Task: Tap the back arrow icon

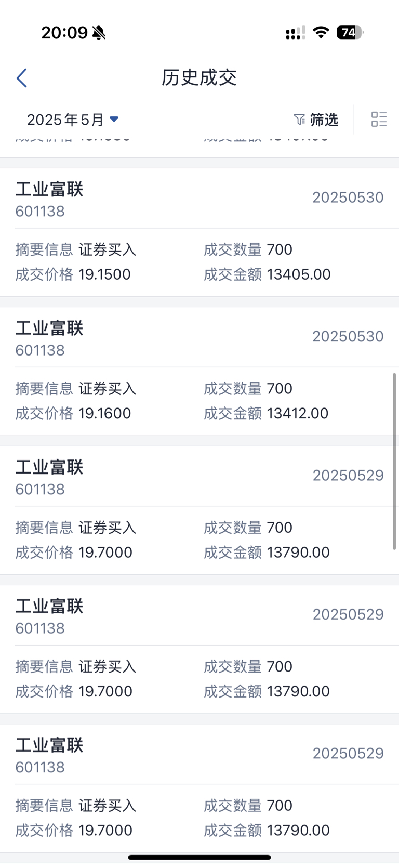Action: coord(22,78)
